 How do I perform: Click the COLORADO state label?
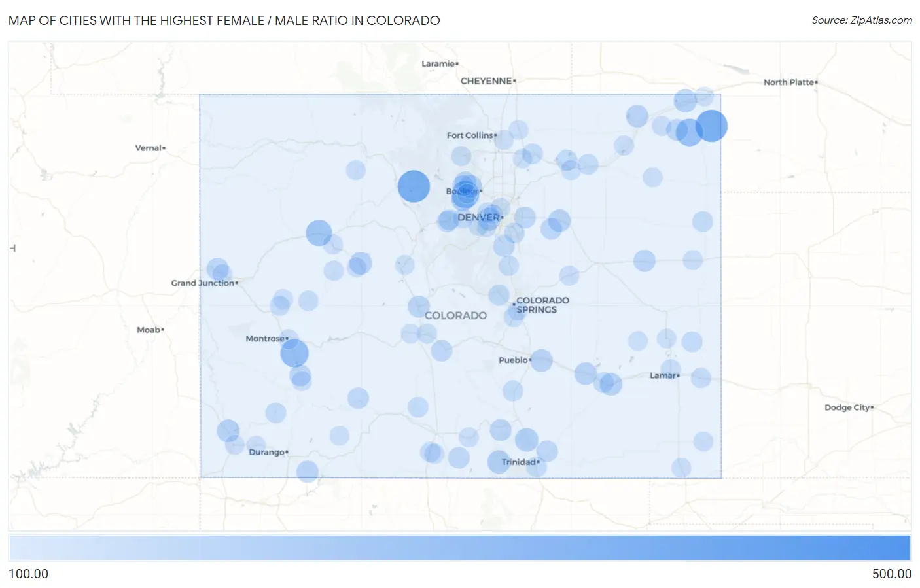click(x=455, y=315)
